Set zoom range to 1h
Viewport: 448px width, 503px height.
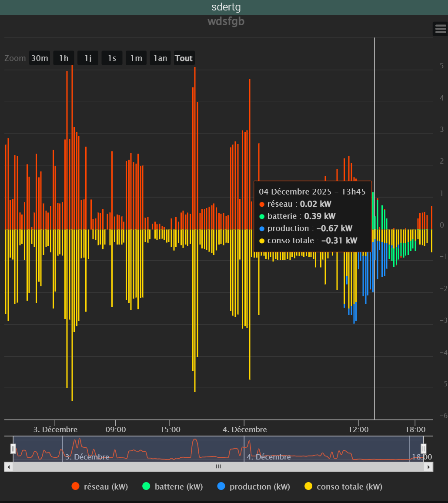pos(64,58)
